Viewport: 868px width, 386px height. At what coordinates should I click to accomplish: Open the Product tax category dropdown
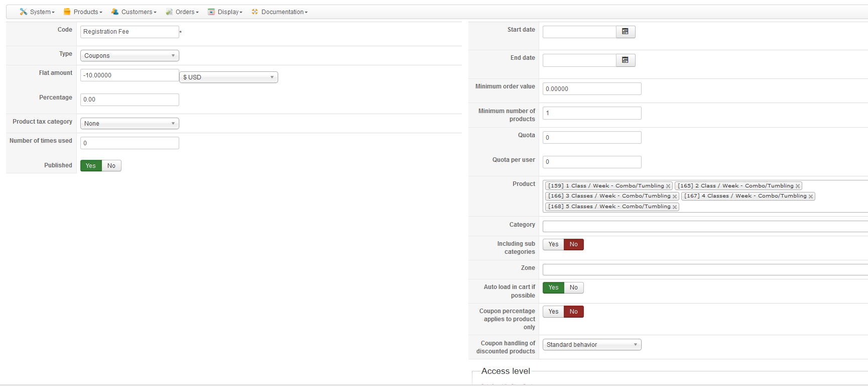[130, 124]
